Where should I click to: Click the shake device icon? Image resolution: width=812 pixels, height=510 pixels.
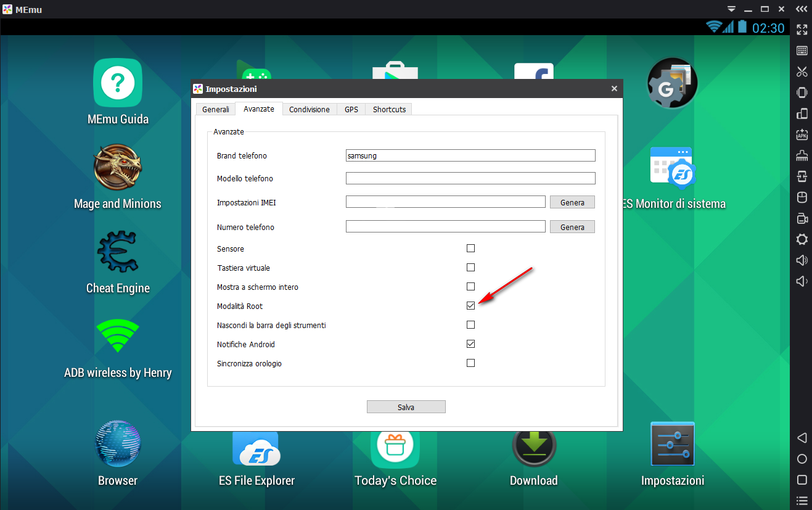coord(802,93)
